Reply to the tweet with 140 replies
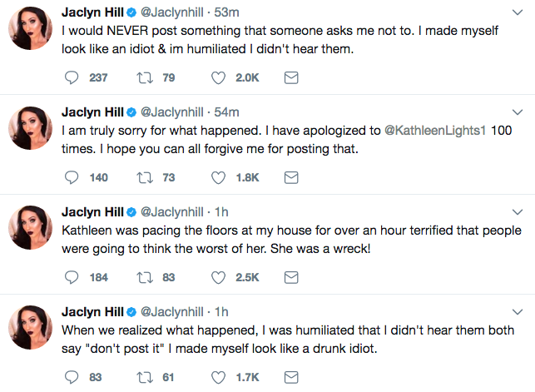Screen dimensions: 535x392 (x=72, y=178)
